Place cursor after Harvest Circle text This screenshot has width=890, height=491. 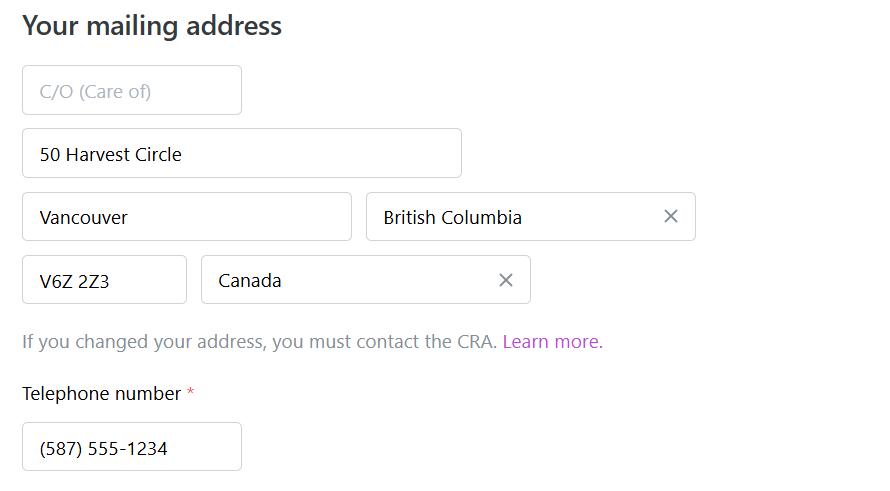184,155
